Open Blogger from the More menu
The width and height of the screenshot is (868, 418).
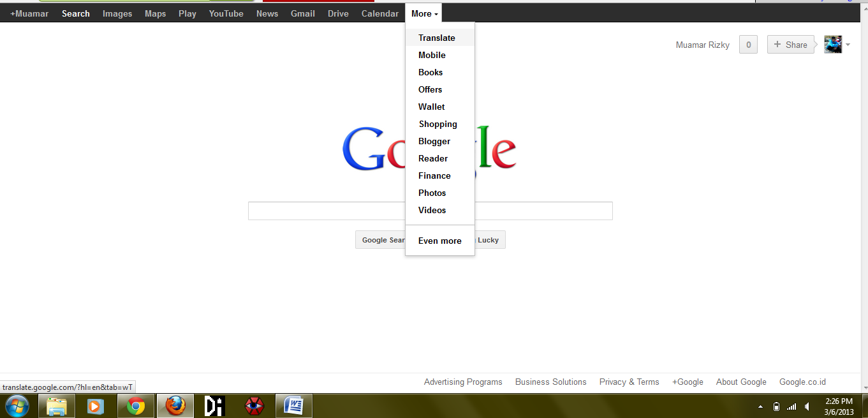434,141
